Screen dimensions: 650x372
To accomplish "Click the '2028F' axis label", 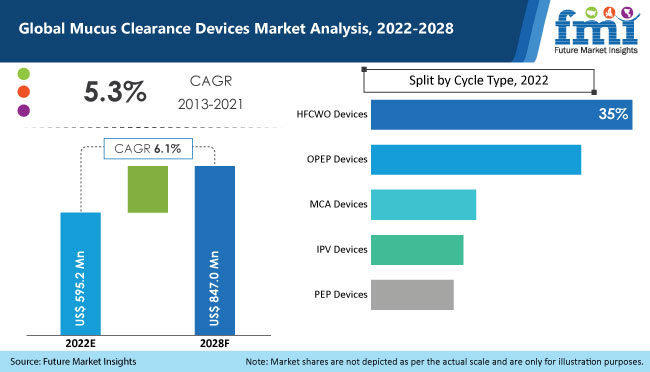I will pyautogui.click(x=215, y=343).
